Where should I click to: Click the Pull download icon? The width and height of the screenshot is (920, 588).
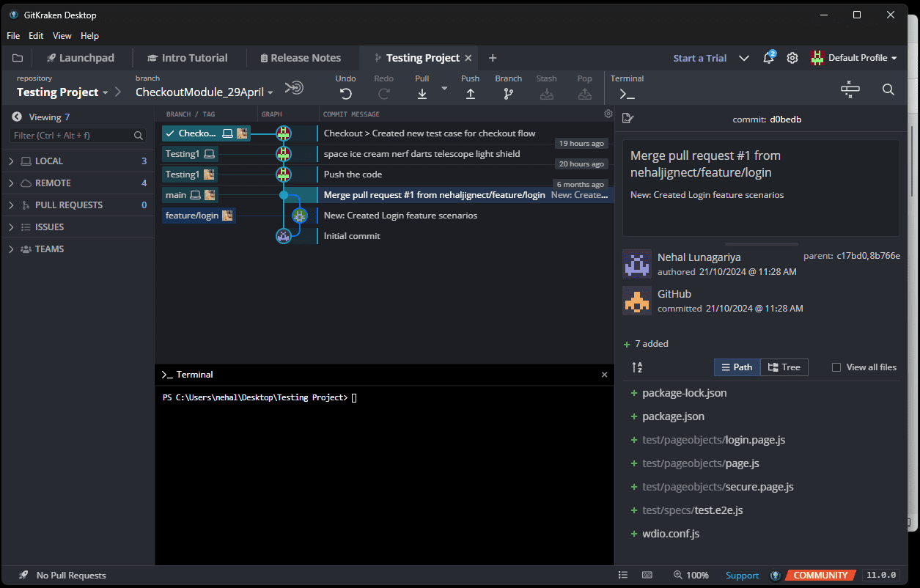click(422, 93)
